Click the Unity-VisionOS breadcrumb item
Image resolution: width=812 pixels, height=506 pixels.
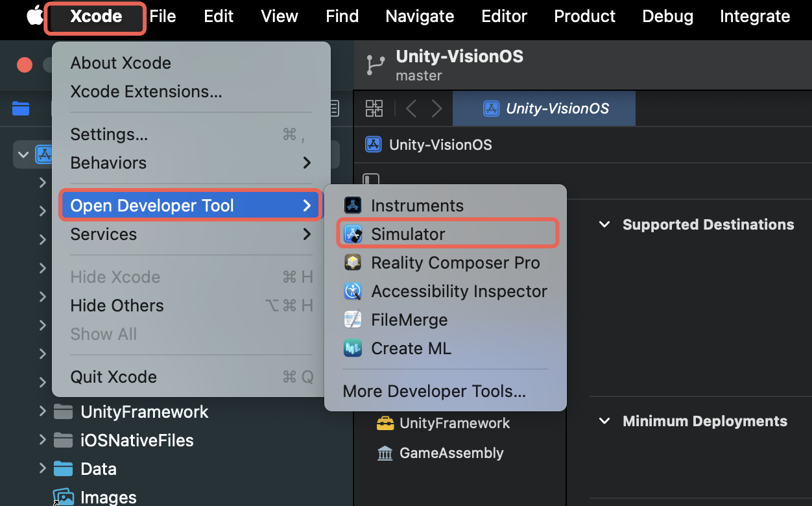pos(429,144)
